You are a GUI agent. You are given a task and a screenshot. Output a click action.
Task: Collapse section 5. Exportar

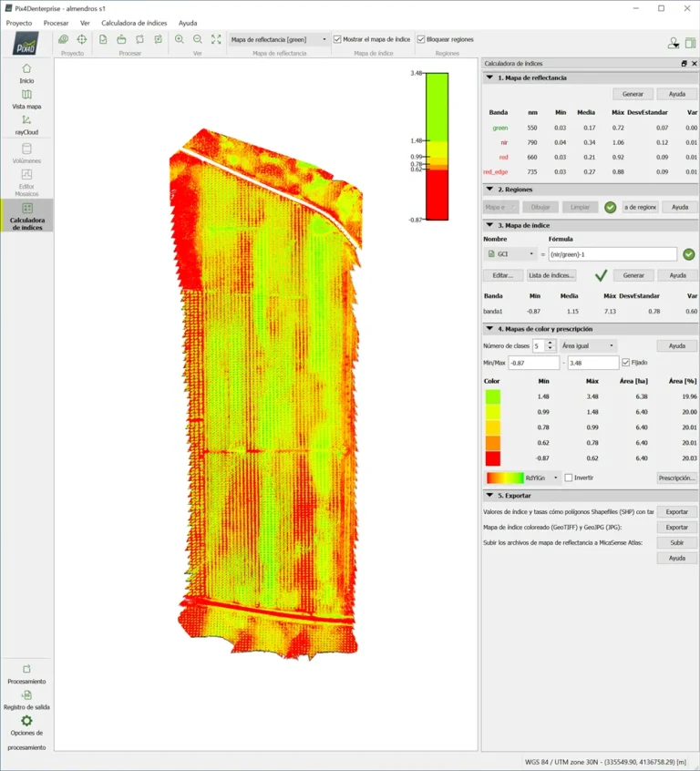[x=489, y=496]
